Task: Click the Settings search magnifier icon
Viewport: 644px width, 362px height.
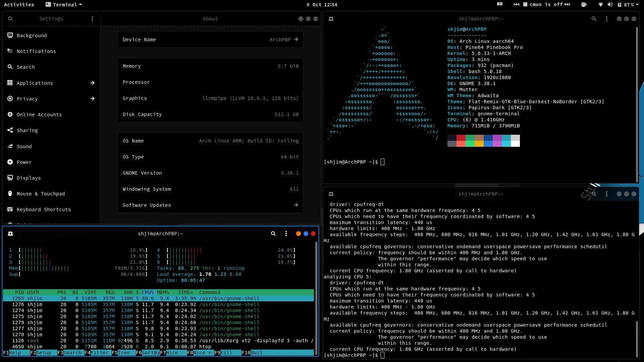Action: click(x=10, y=19)
